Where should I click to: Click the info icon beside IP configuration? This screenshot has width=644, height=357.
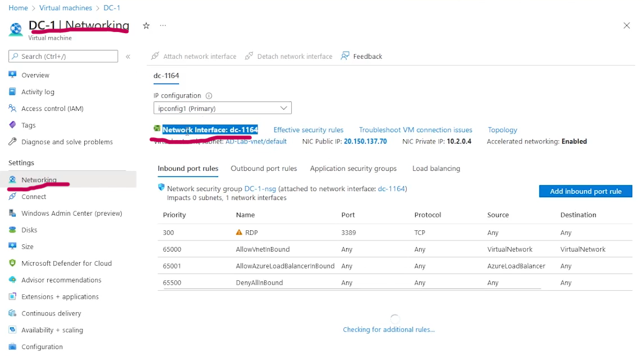(209, 96)
